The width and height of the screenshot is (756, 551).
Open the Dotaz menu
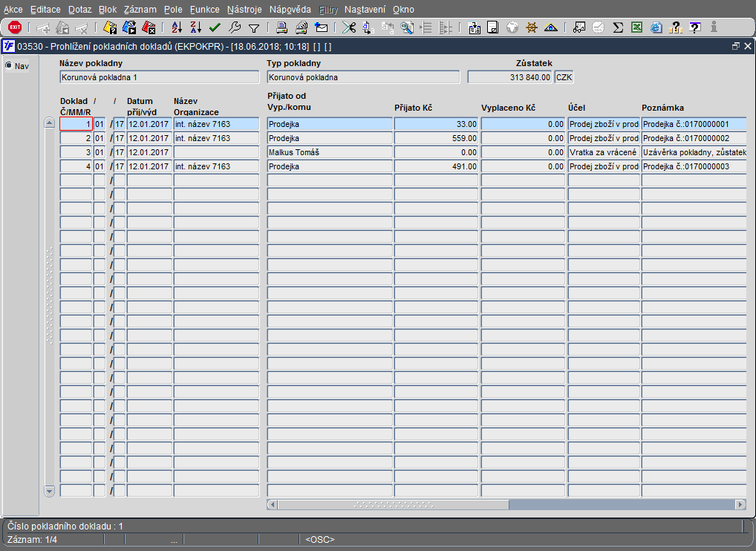pyautogui.click(x=79, y=9)
